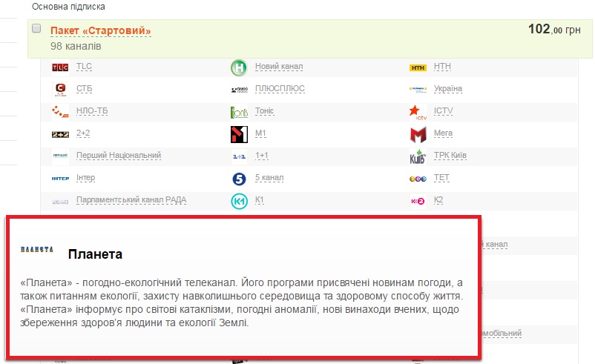Click the Парламентський канал РАДА link
Image resolution: width=595 pixels, height=364 pixels.
click(x=131, y=200)
